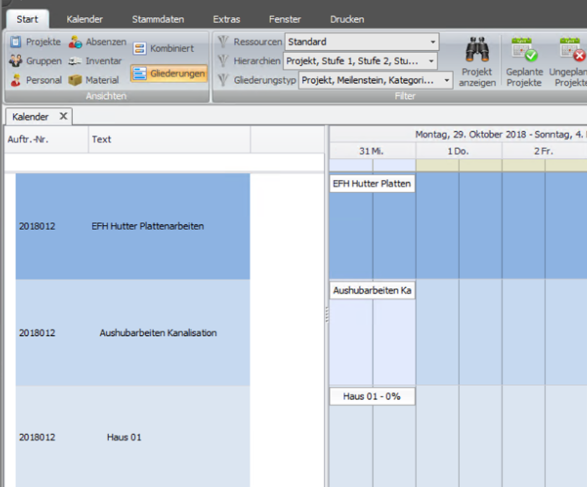Close the Kalender document tab
The width and height of the screenshot is (587, 487).
pos(63,116)
